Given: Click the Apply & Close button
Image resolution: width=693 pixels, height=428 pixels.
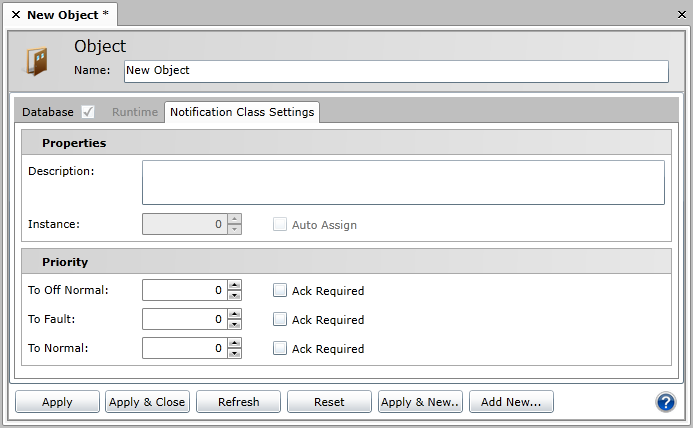Looking at the screenshot, I should (147, 402).
